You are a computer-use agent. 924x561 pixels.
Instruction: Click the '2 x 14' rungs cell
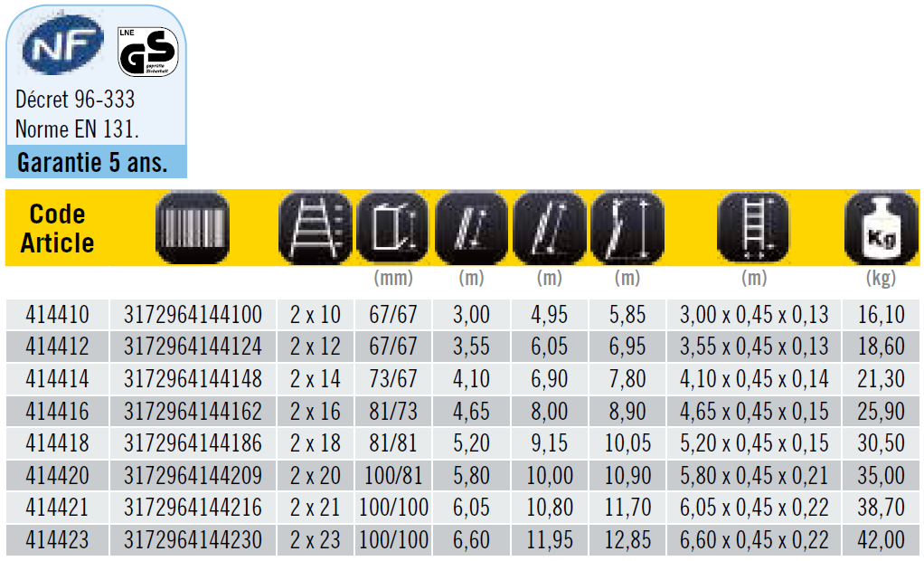click(x=316, y=379)
